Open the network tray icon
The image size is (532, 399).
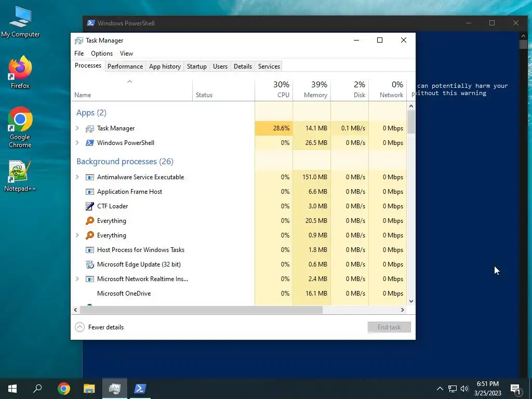coord(453,389)
